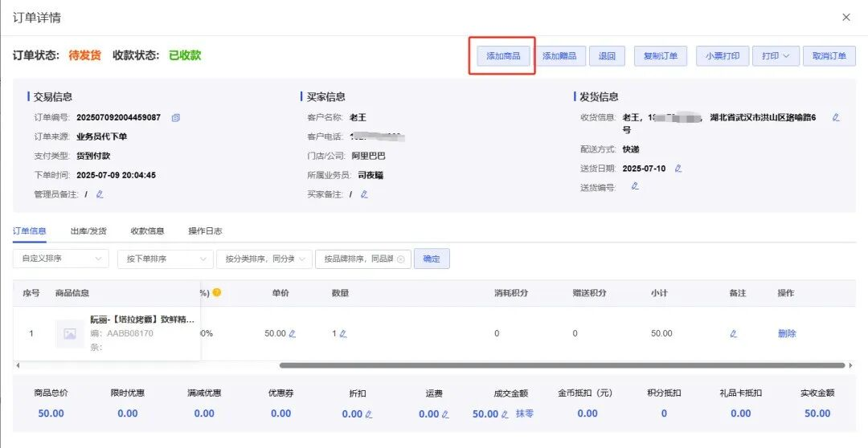Clear the 按品牌排序 selection
The height and width of the screenshot is (448, 868).
click(401, 259)
